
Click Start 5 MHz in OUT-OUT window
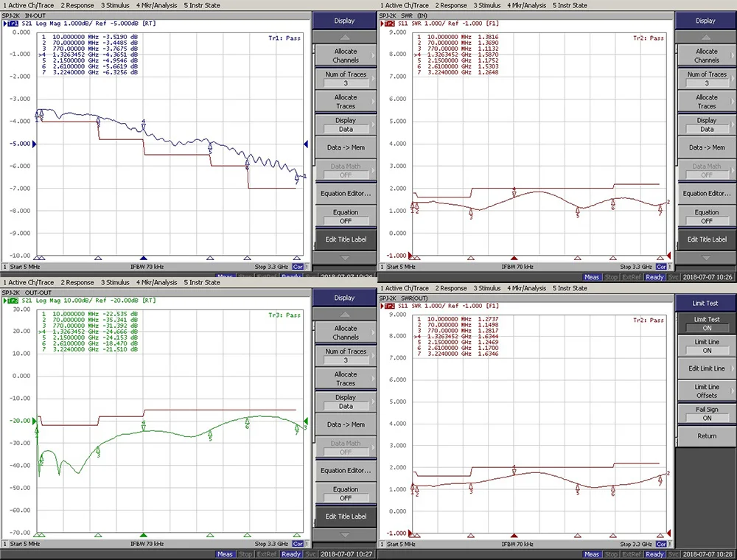[25, 544]
